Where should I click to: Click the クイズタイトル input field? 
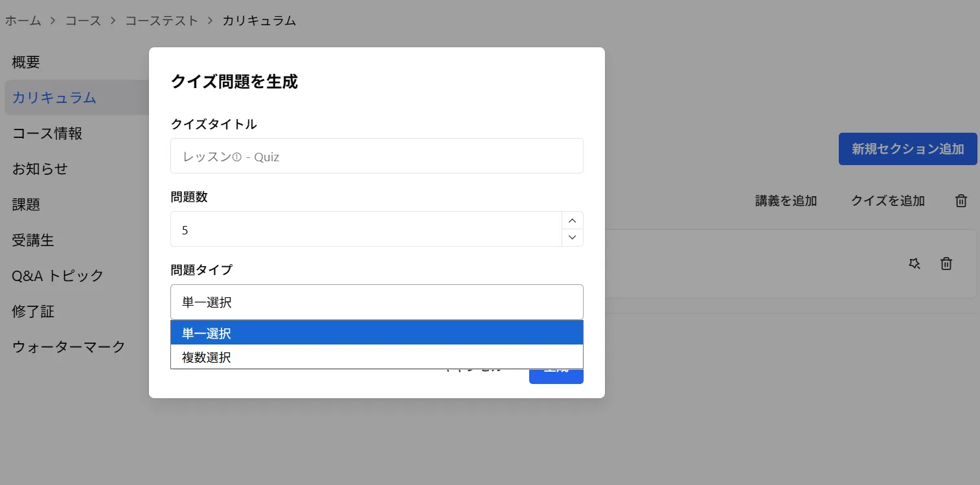[x=377, y=156]
